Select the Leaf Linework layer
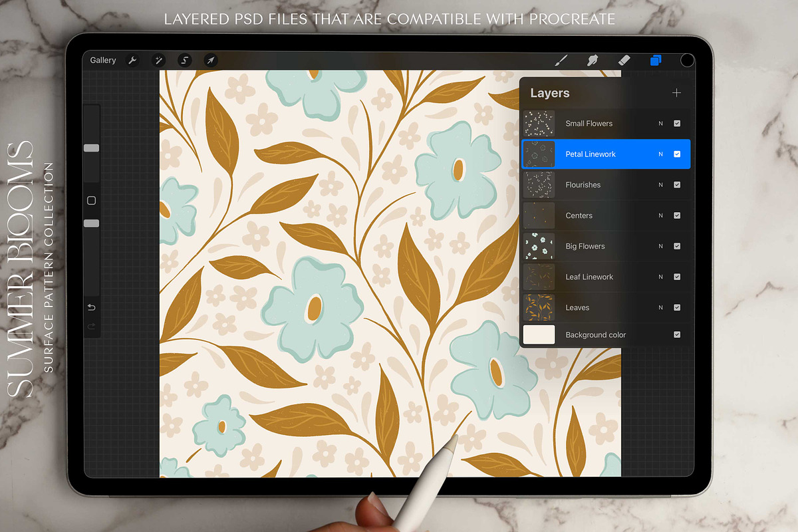Viewport: 798px width, 532px height. (589, 277)
